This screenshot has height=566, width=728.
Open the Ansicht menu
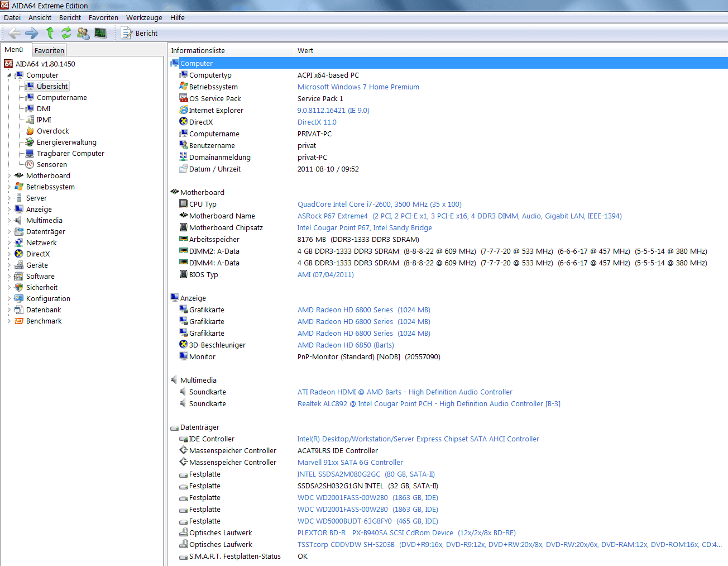[x=40, y=18]
